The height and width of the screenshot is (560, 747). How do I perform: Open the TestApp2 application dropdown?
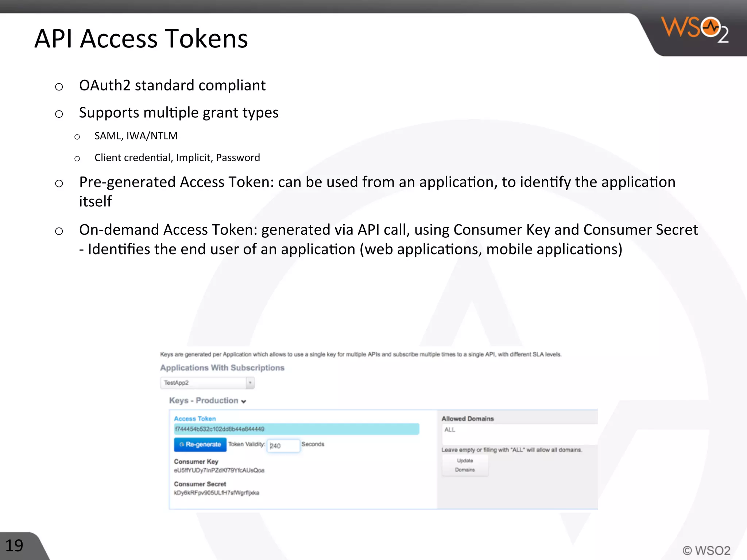(207, 383)
